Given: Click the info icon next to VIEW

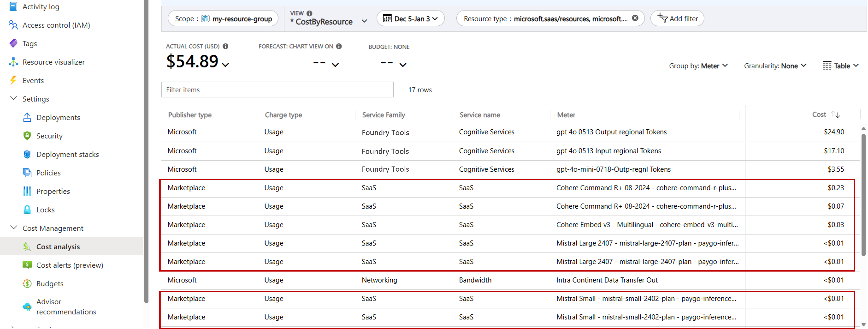Looking at the screenshot, I should click(x=309, y=13).
